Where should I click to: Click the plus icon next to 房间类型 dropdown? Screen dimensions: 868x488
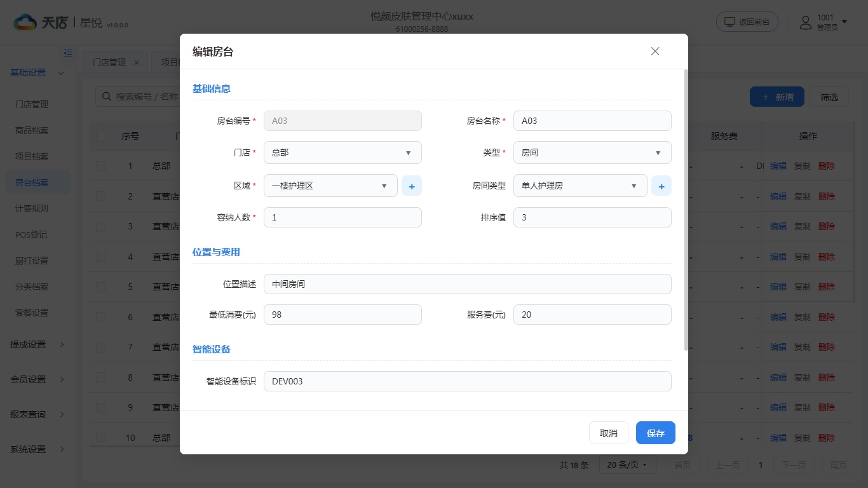pyautogui.click(x=661, y=186)
